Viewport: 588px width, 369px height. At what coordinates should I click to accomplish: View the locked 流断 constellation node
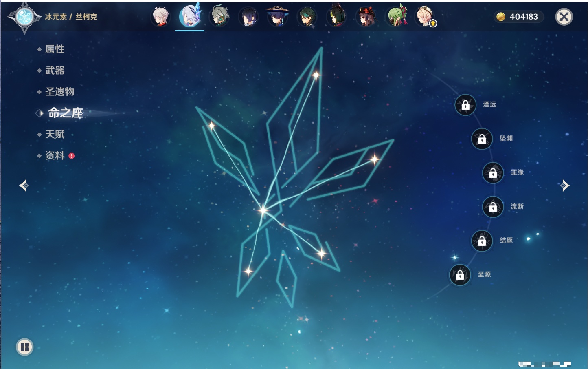pos(493,207)
